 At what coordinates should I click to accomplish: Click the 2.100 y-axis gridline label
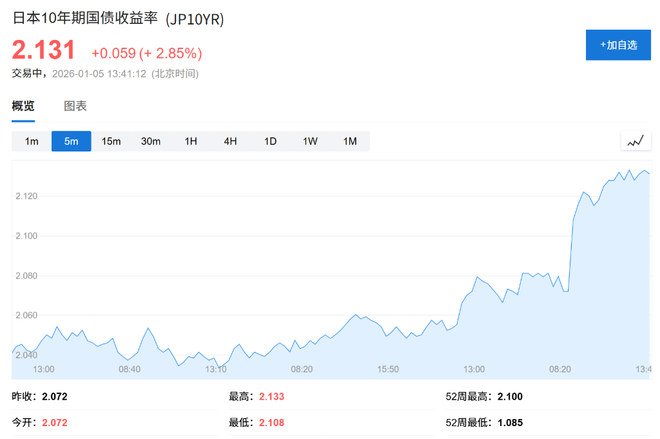click(28, 236)
